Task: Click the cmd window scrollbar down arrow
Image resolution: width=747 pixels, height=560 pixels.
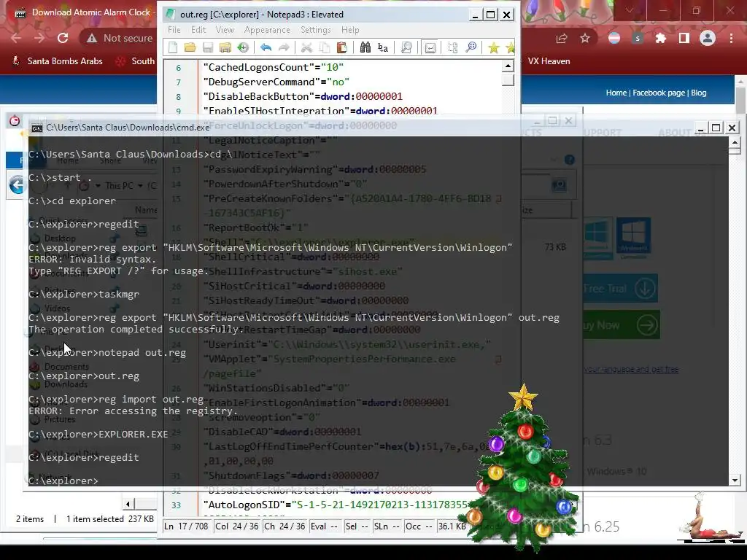Action: [x=735, y=480]
